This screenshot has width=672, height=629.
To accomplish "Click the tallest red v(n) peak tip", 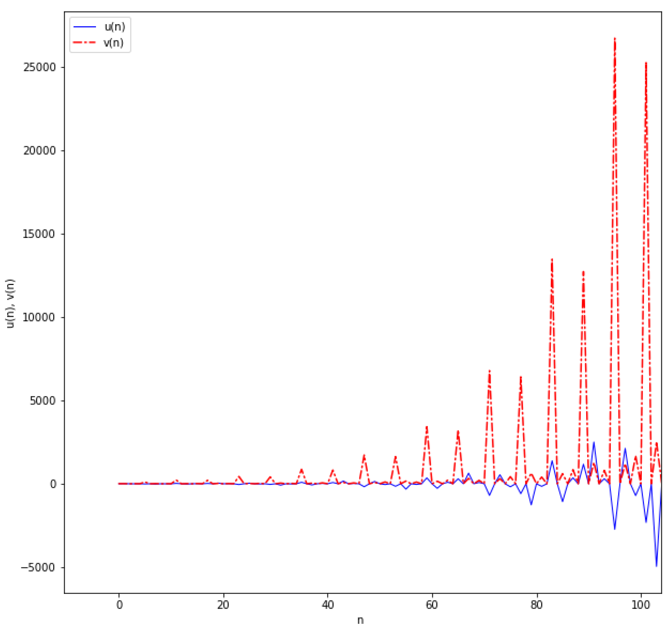I will coord(615,38).
